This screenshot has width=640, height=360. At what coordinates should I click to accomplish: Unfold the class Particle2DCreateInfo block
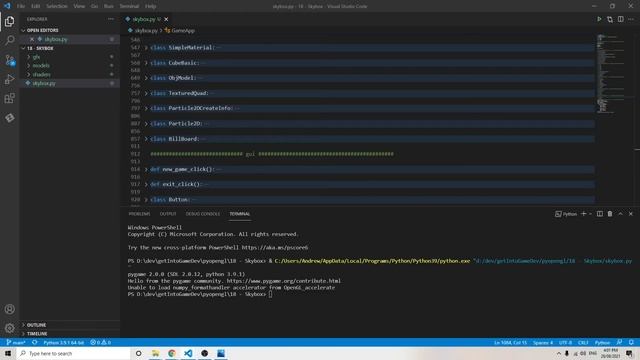point(146,109)
